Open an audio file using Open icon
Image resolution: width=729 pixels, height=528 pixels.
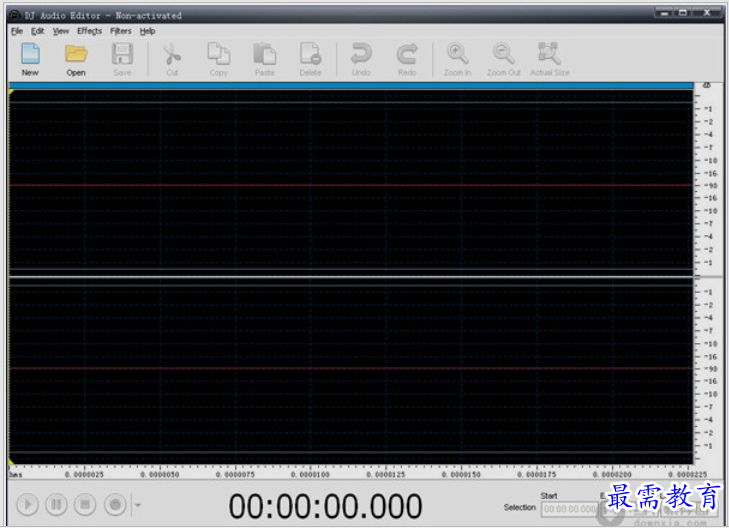pyautogui.click(x=76, y=59)
